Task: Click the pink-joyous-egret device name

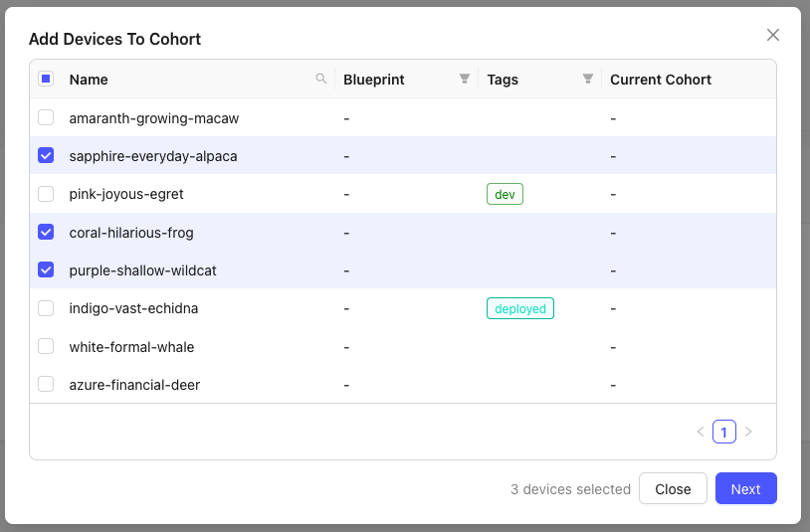Action: [x=126, y=195]
